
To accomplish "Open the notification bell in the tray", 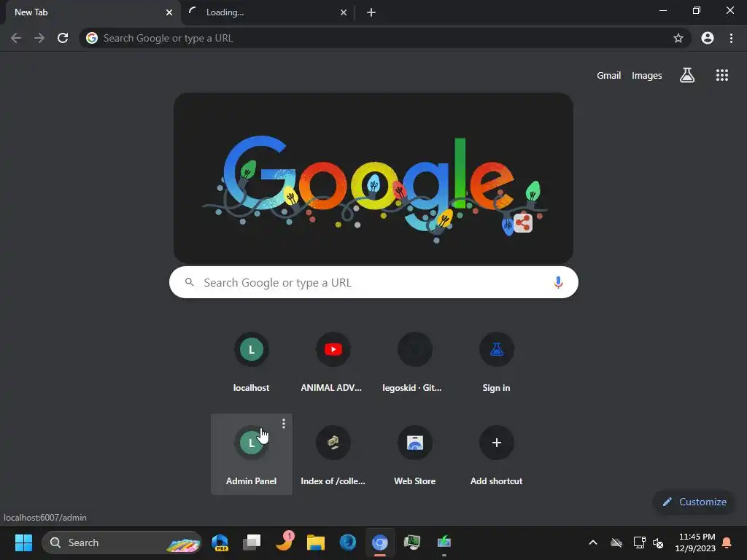I will [727, 542].
